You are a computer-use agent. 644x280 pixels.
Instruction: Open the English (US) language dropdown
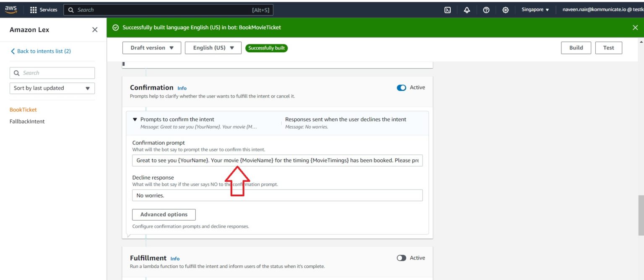pos(214,48)
